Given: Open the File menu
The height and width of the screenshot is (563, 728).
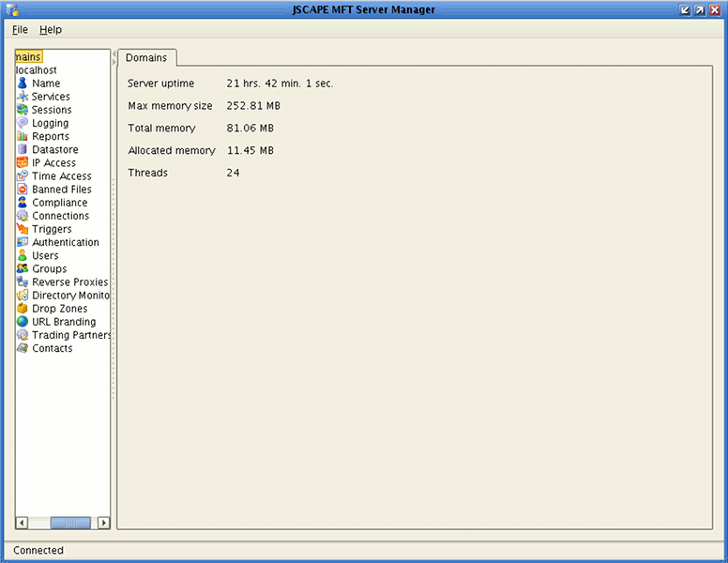Looking at the screenshot, I should pos(20,30).
